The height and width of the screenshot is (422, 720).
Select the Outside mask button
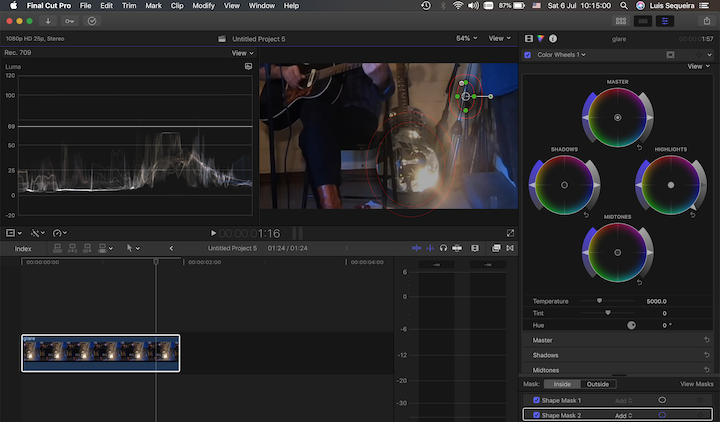click(x=598, y=384)
